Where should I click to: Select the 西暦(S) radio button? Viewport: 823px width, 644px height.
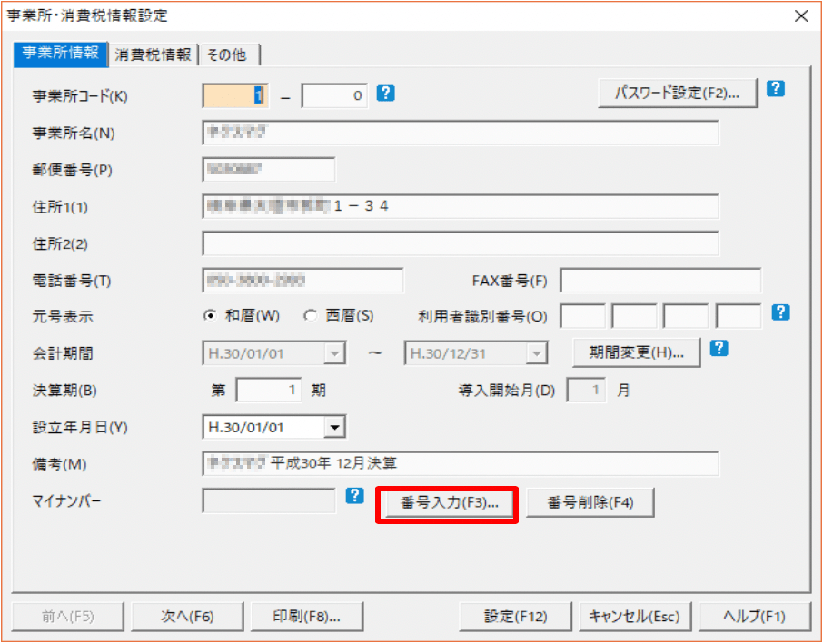[x=311, y=316]
